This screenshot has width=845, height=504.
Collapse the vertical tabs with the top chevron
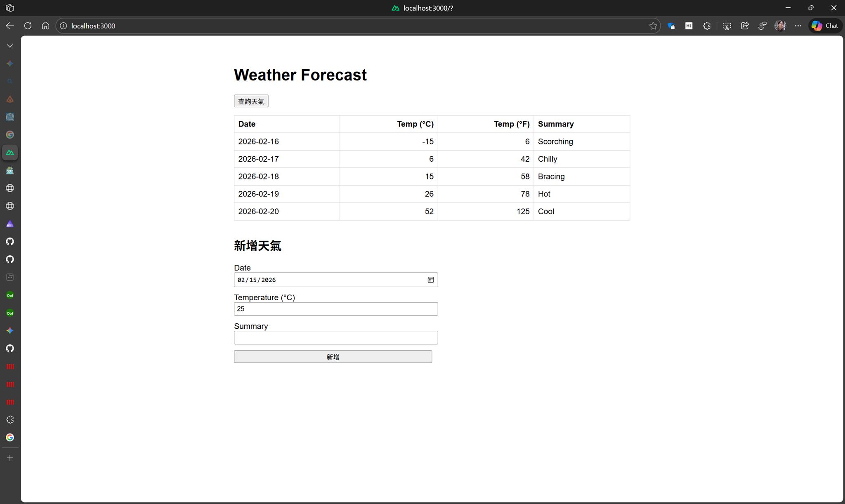pyautogui.click(x=10, y=46)
